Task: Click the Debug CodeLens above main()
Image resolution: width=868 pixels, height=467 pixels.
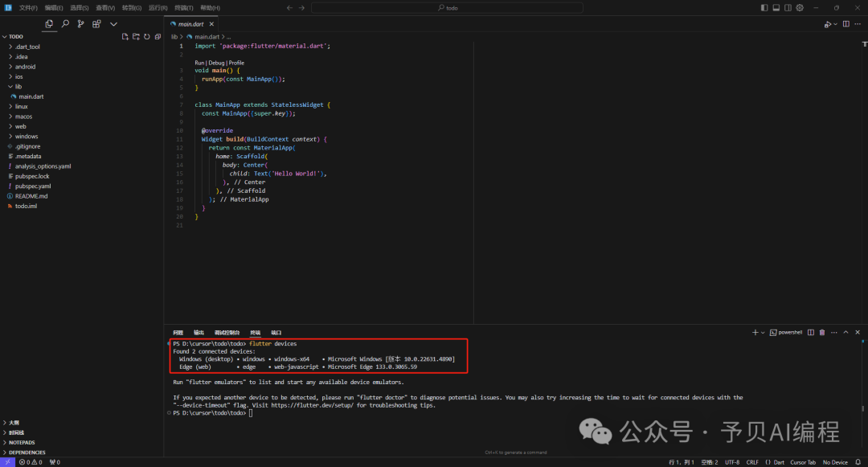Action: click(216, 63)
